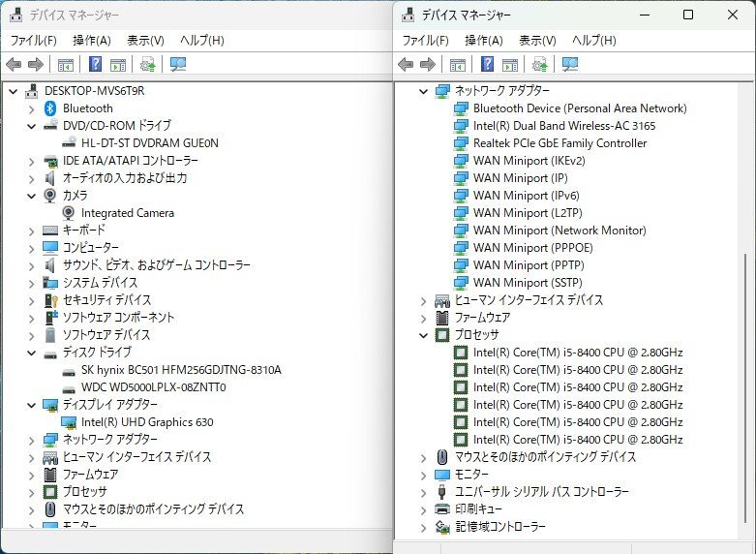Select WAN Miniport (SSTP) entry
The width and height of the screenshot is (756, 554).
point(528,283)
